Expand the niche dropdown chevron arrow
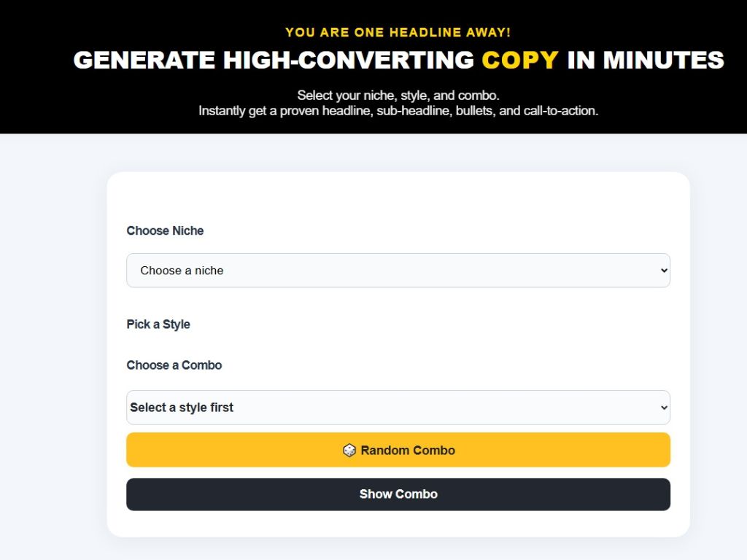This screenshot has width=747, height=560. pos(664,271)
